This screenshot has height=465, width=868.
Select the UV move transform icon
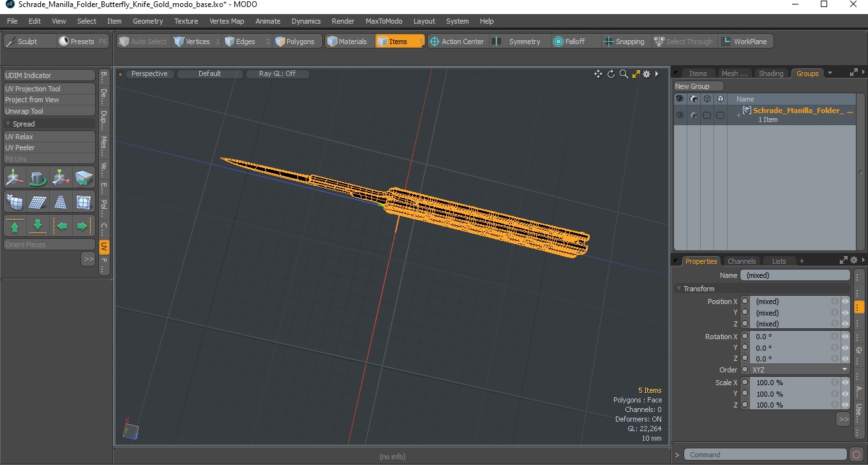[x=15, y=178]
